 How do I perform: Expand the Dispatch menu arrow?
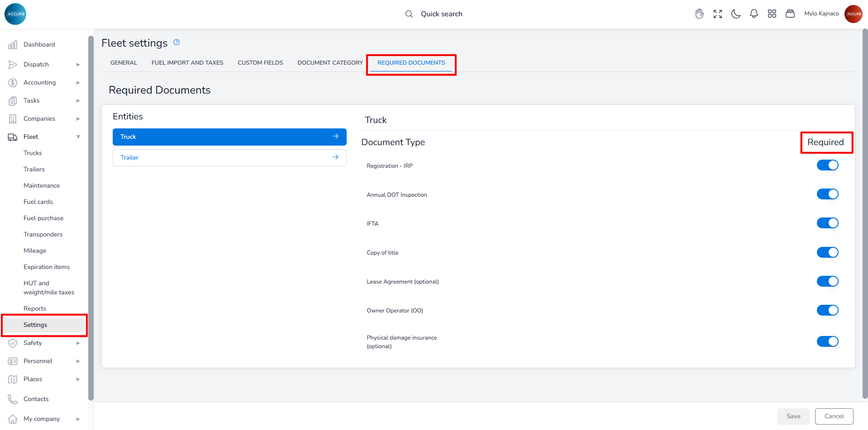78,65
